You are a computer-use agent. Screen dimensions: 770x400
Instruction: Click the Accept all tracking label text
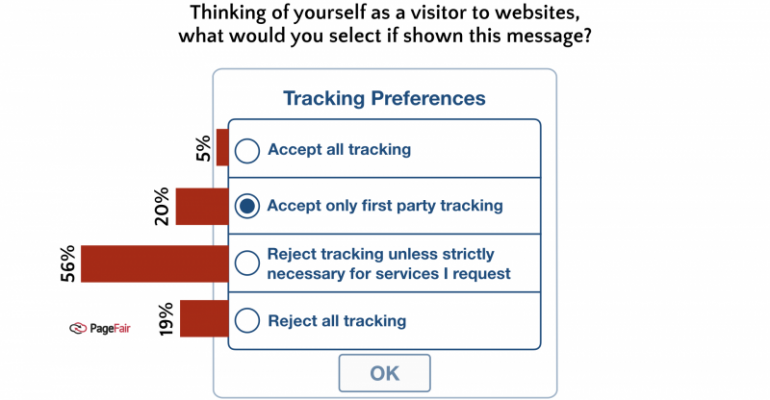coord(339,149)
